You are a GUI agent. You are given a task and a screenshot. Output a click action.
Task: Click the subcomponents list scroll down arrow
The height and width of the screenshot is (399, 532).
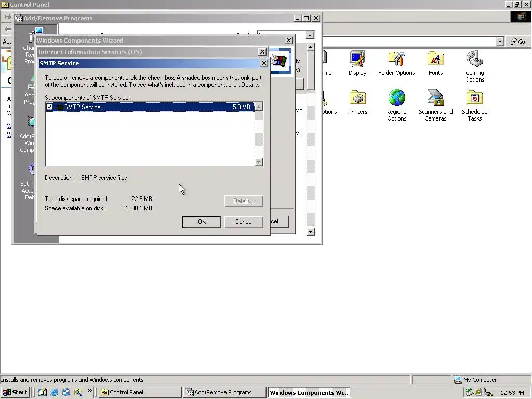tap(259, 162)
